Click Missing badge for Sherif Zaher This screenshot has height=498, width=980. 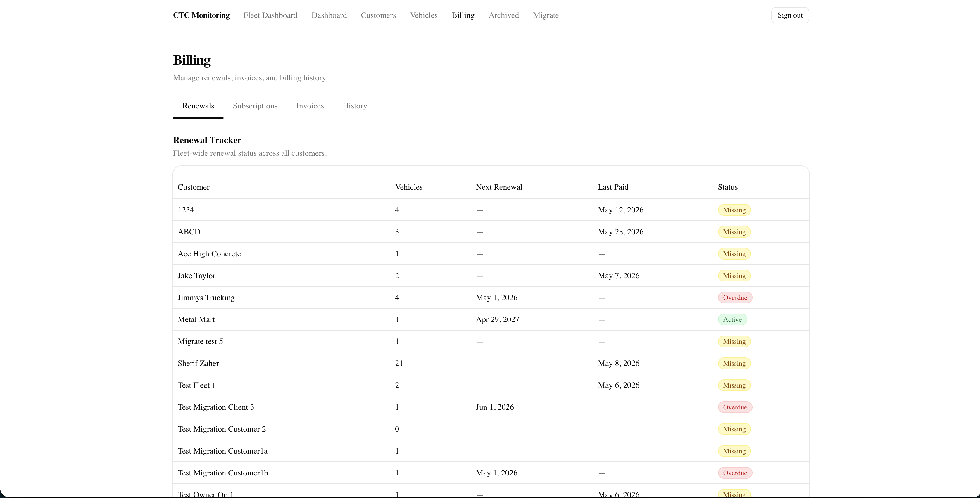[734, 364]
